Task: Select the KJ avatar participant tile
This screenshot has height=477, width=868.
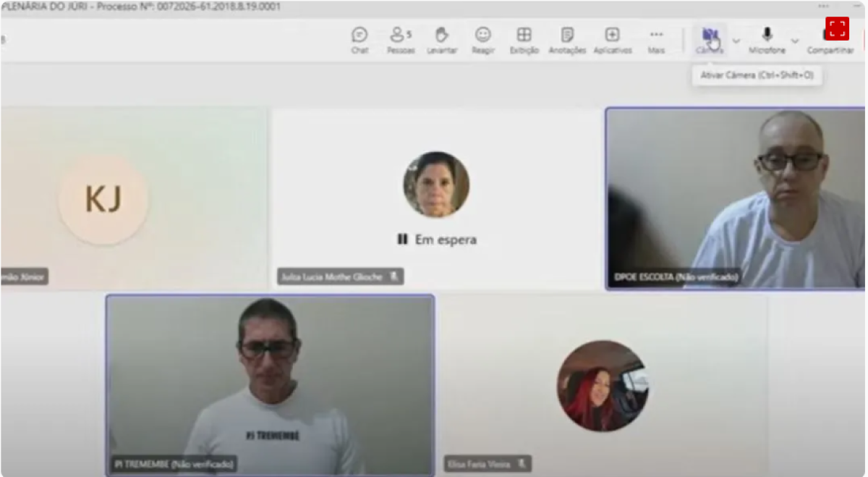Action: pyautogui.click(x=103, y=199)
